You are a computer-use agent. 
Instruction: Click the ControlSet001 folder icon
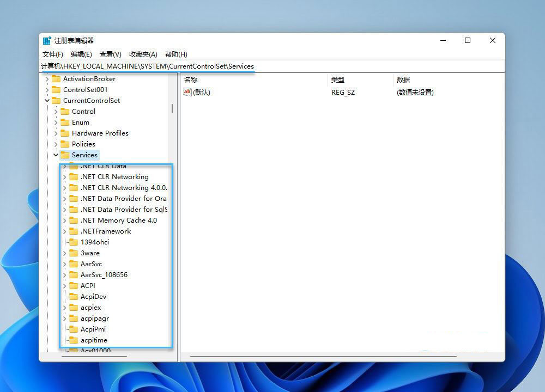pos(56,90)
